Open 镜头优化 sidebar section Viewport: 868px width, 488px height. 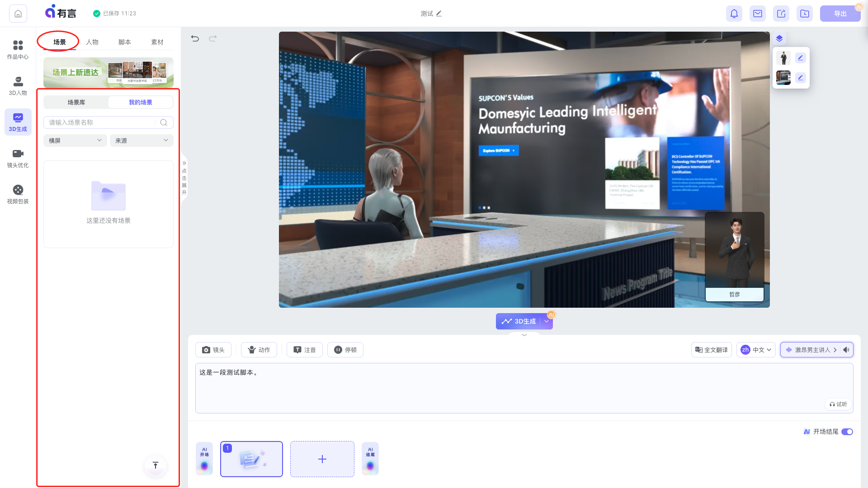(x=18, y=159)
